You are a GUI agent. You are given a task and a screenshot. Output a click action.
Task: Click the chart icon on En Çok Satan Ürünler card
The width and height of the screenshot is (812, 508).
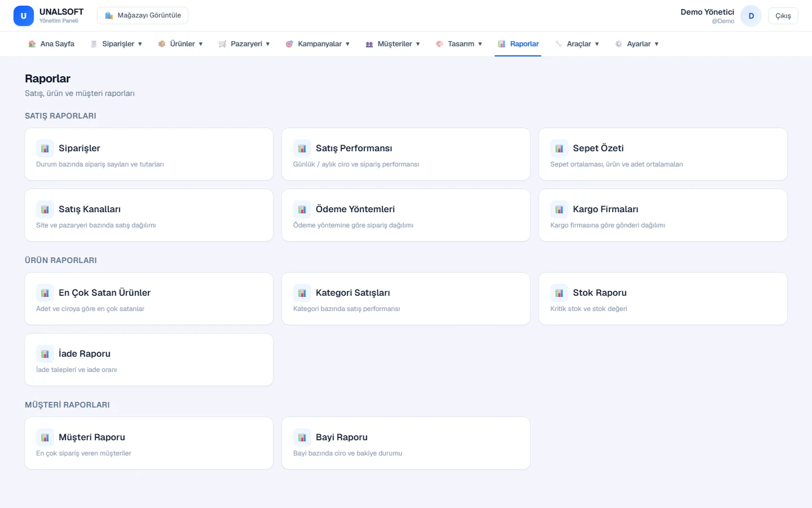point(45,293)
